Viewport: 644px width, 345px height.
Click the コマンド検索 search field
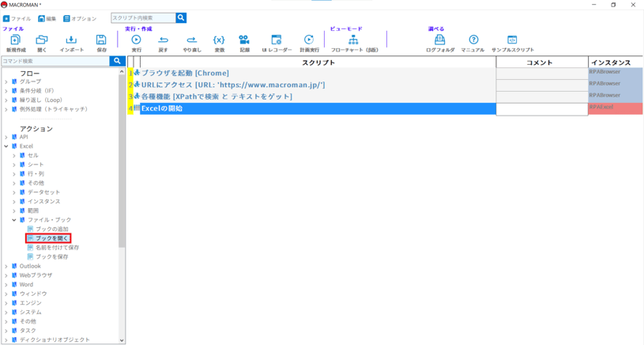[54, 61]
